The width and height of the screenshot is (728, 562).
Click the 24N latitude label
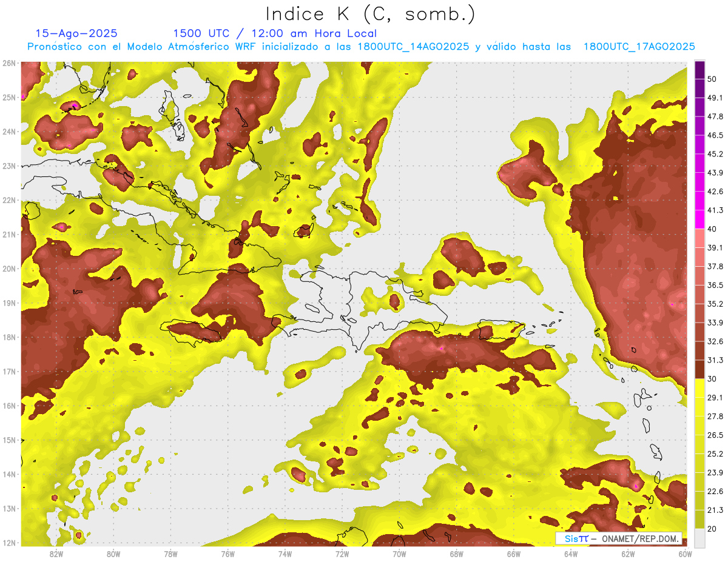(9, 132)
